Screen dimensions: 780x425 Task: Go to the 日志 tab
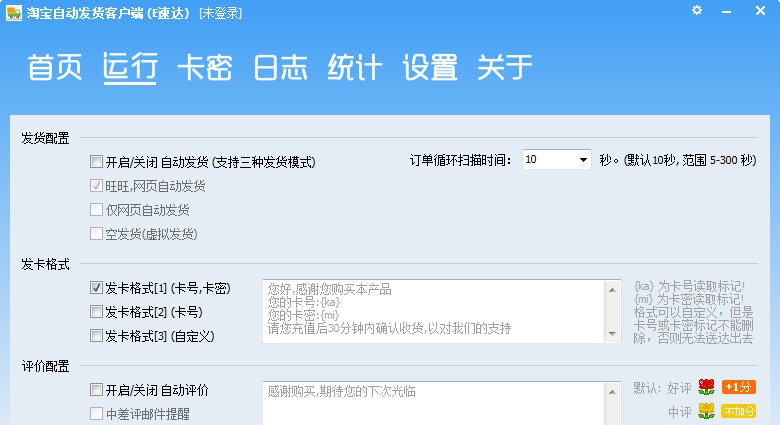(280, 67)
